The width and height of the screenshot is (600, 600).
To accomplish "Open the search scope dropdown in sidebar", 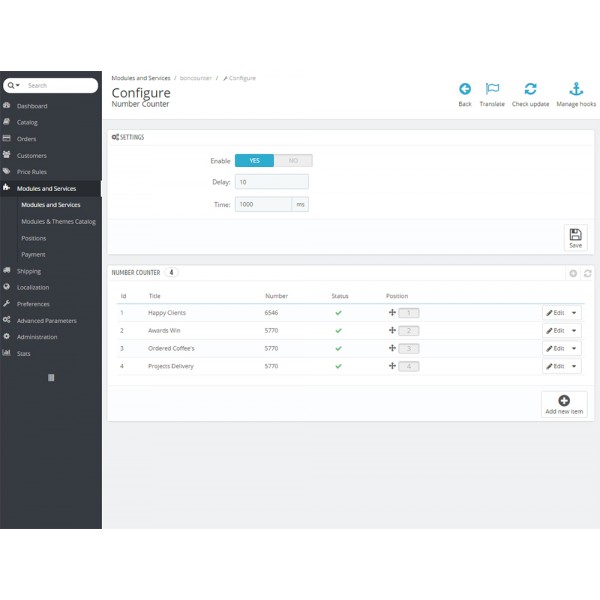I will (x=13, y=86).
